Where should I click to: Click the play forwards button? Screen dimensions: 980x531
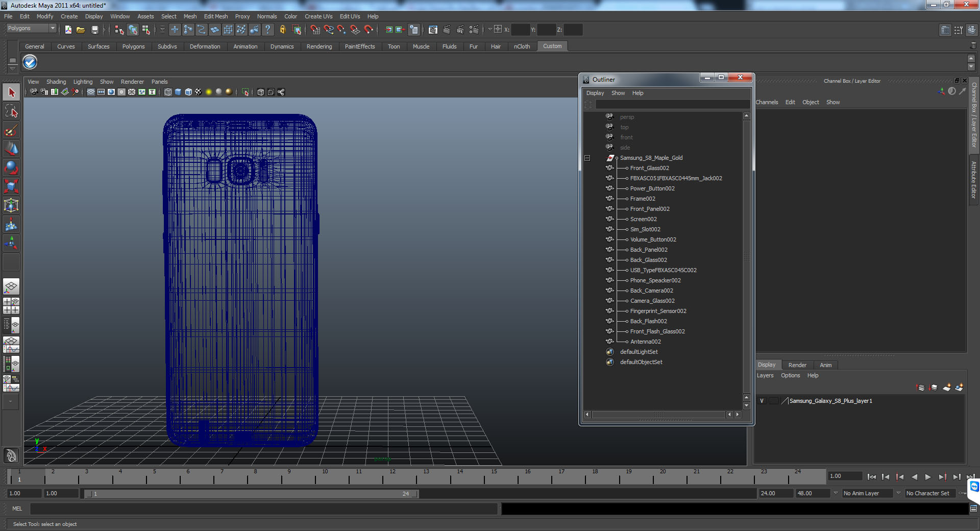(928, 477)
